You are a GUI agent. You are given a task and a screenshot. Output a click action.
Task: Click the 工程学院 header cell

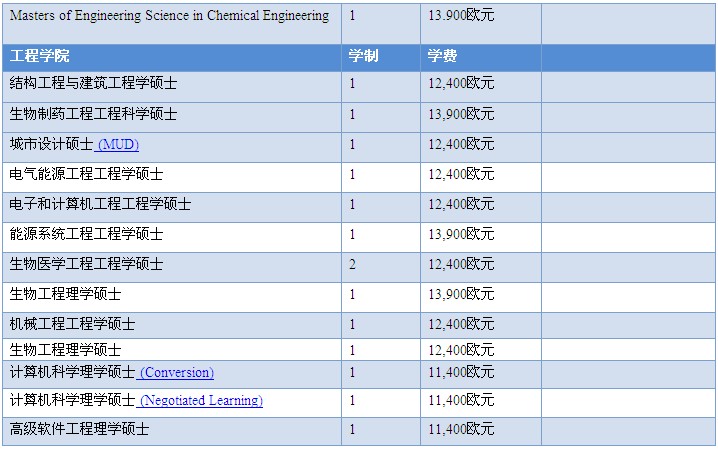40,56
